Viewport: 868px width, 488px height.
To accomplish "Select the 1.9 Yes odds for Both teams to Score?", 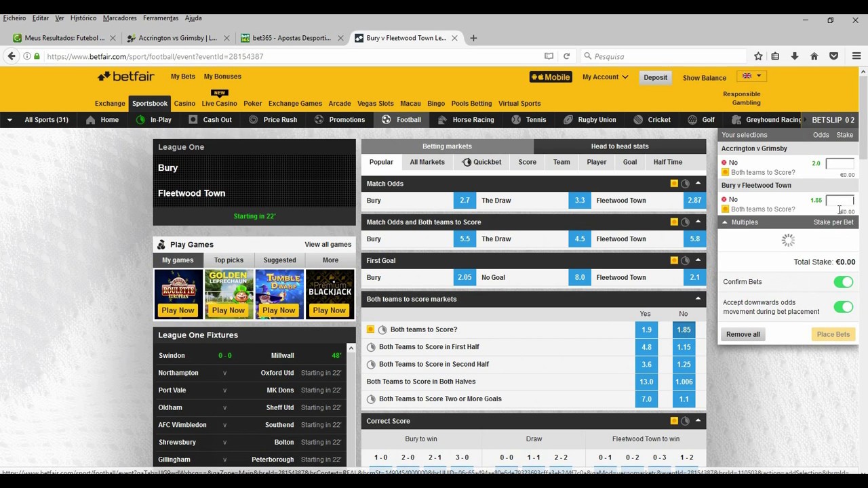I will 646,329.
